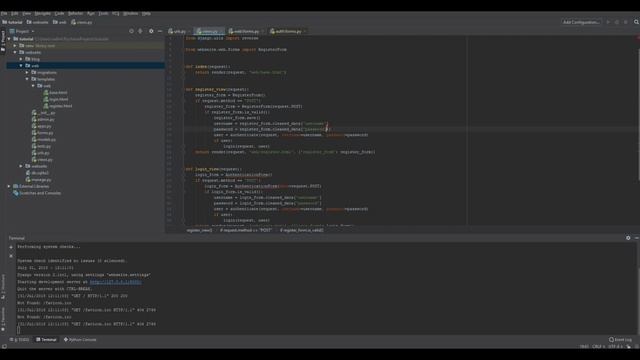Switch to the web\forms.py editor tab
The image size is (640, 360).
tap(246, 31)
